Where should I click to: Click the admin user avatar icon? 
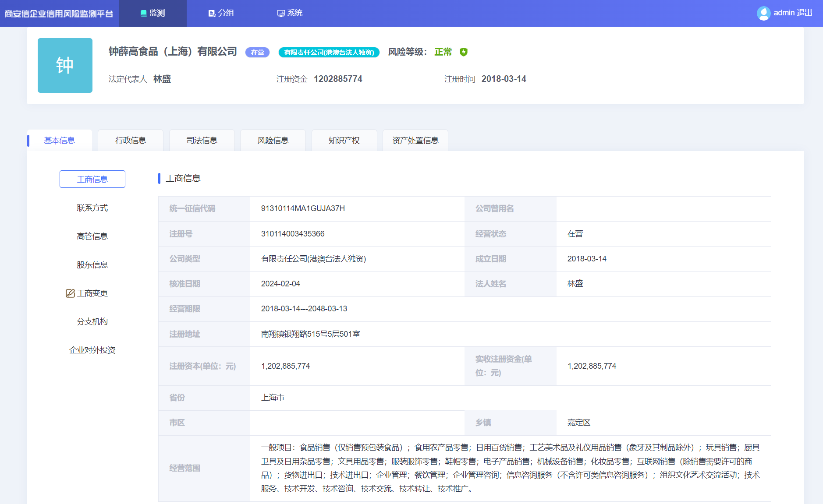tap(763, 13)
